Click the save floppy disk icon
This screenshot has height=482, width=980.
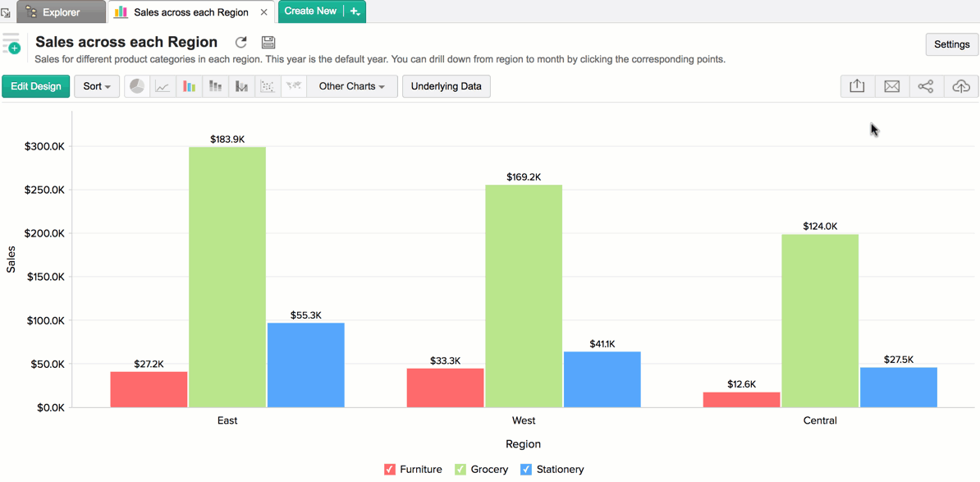click(x=268, y=43)
